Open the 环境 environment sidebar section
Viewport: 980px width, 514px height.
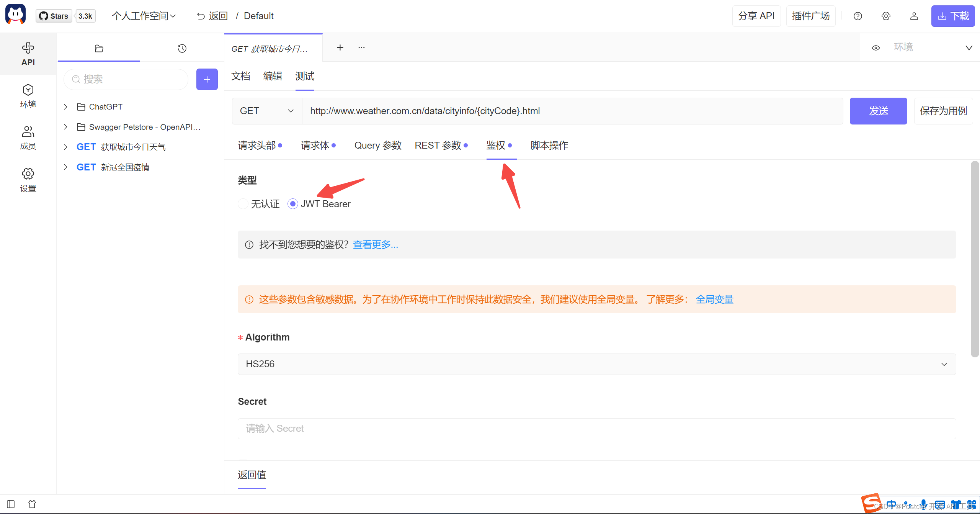tap(28, 96)
